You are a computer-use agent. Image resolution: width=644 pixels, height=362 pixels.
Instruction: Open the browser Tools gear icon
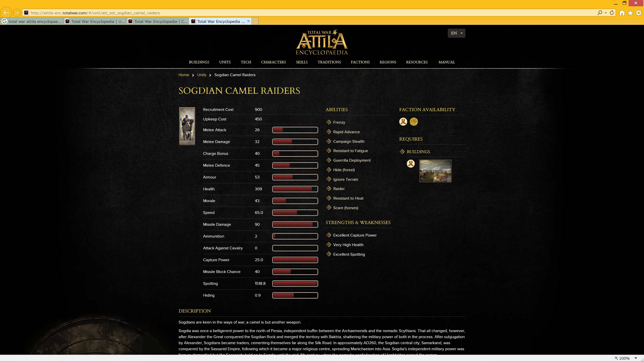point(639,13)
